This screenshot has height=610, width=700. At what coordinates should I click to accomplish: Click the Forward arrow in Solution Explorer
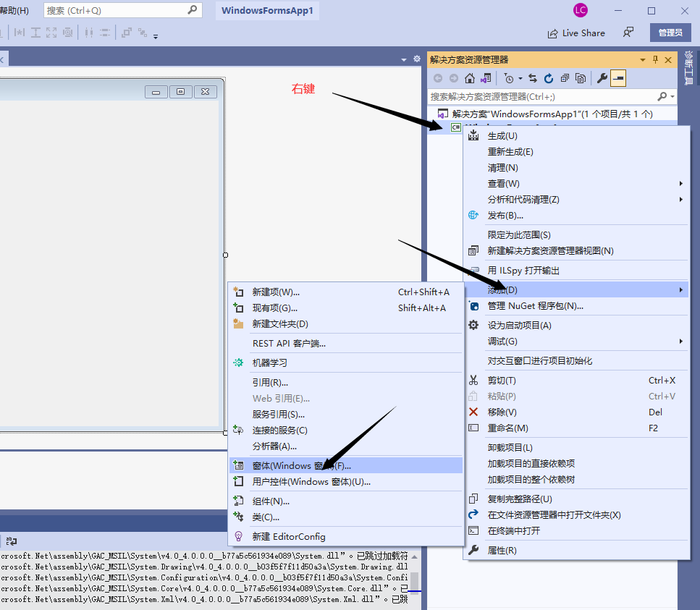[x=454, y=79]
